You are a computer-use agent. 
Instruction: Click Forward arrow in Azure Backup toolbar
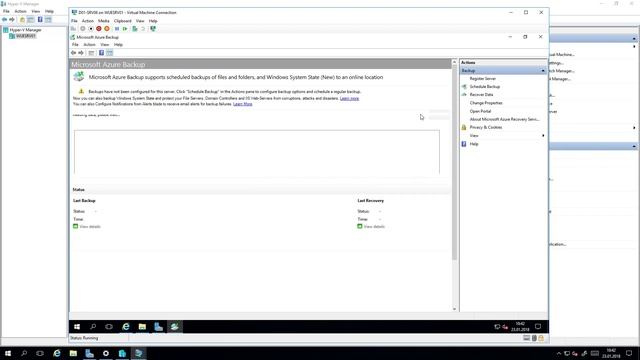point(81,53)
